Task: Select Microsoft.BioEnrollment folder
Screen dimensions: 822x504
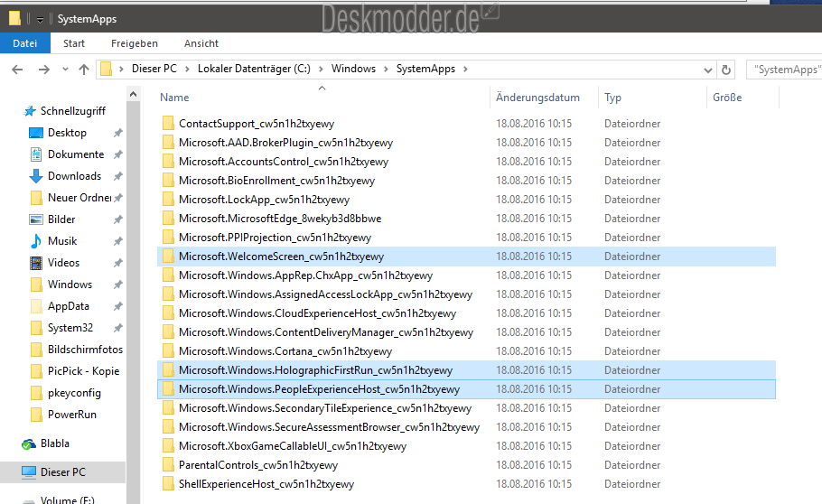Action: (x=276, y=181)
